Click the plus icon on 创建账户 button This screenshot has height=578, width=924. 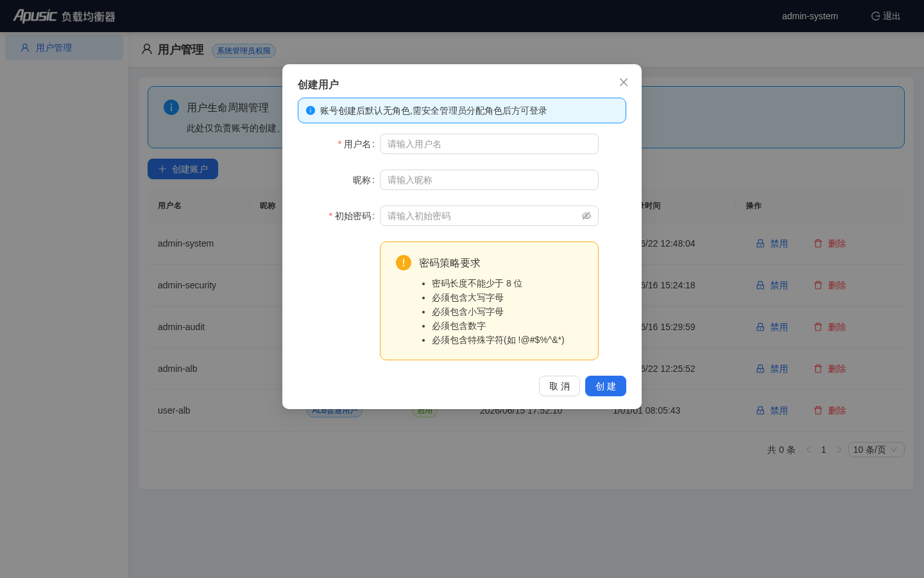pyautogui.click(x=162, y=169)
